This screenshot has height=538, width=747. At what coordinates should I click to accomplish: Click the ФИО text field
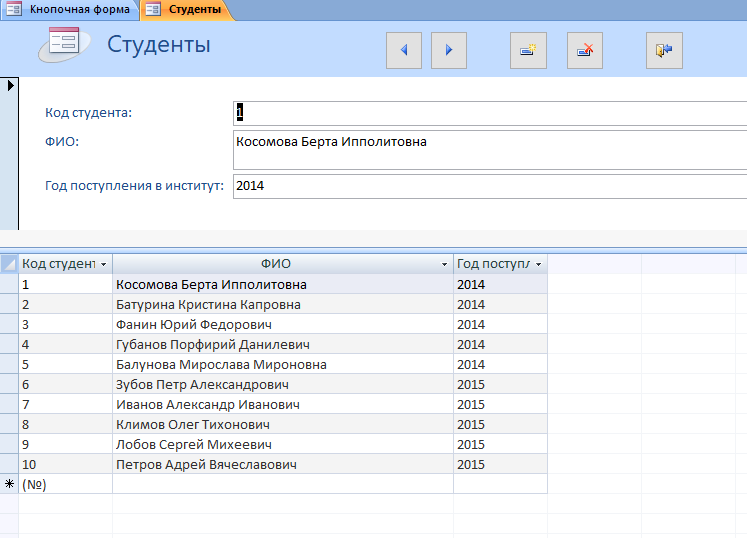point(490,150)
